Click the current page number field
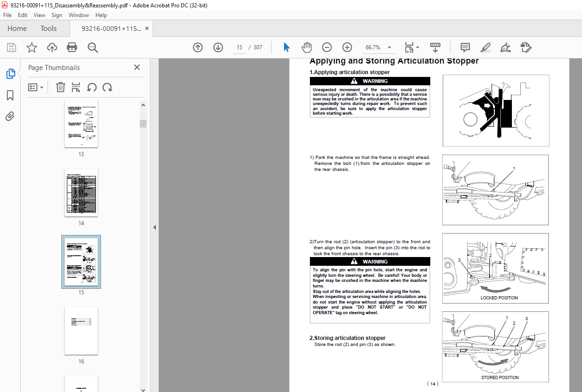582x392 pixels. click(239, 47)
